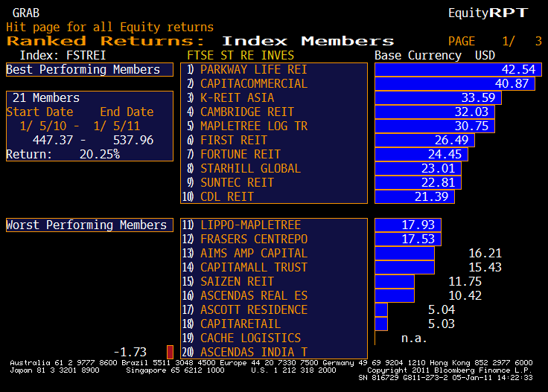Image resolution: width=548 pixels, height=392 pixels.
Task: Select 17) ASCOTT RESIDENCE row
Action: click(274, 310)
